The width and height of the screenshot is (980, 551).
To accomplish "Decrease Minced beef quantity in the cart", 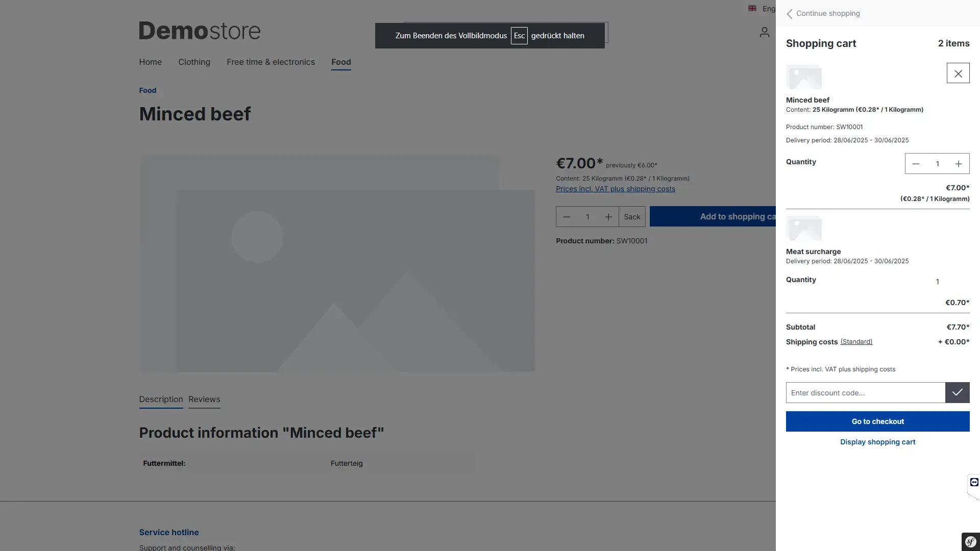I will pos(916,164).
